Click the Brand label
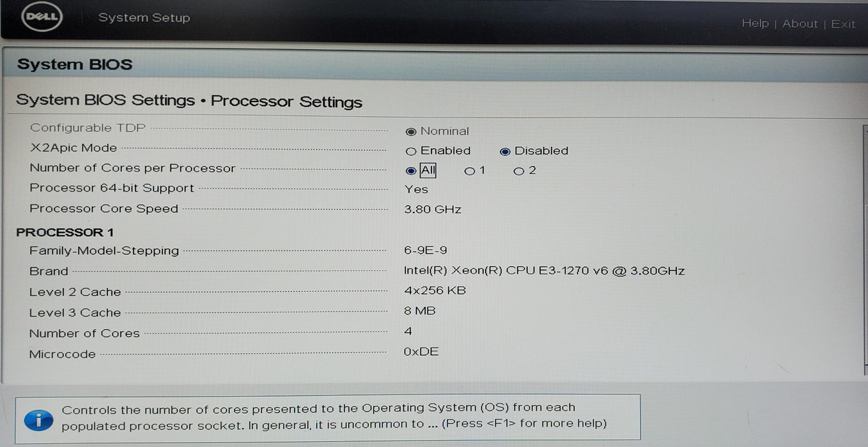This screenshot has height=447, width=868. [x=49, y=271]
